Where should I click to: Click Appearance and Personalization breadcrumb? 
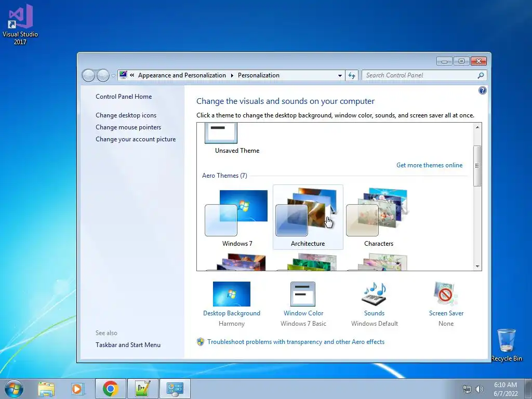(182, 75)
